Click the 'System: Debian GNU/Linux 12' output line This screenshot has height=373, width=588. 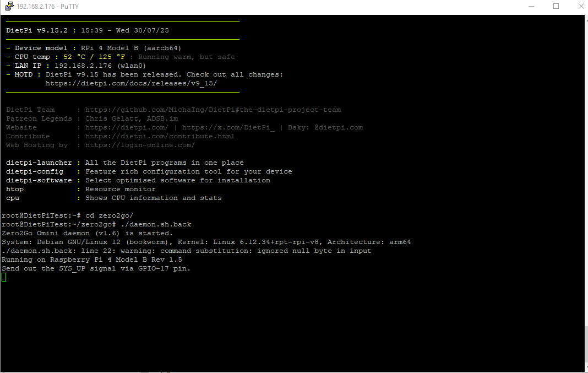[206, 242]
